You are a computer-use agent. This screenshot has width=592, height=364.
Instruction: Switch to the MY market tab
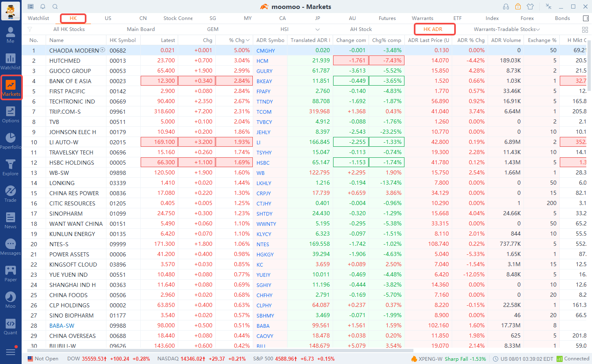click(248, 18)
